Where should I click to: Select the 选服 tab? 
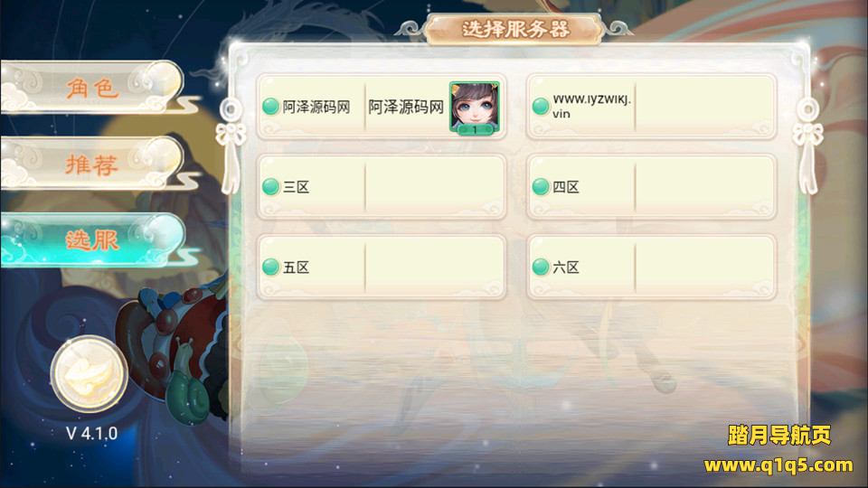tap(92, 240)
